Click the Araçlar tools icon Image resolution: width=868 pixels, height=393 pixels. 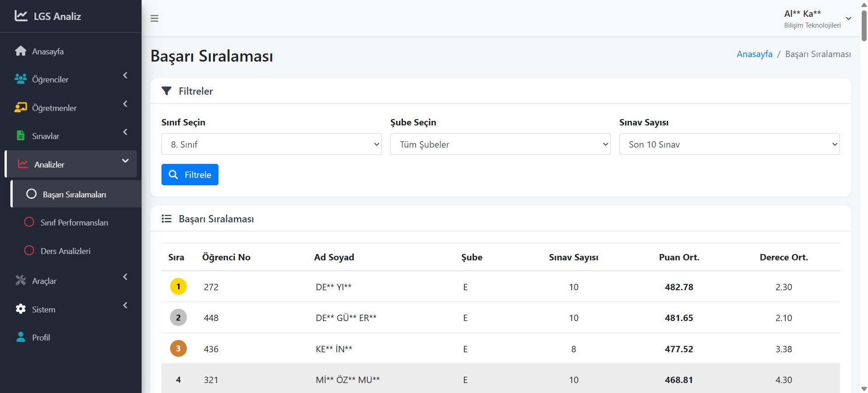(x=21, y=281)
